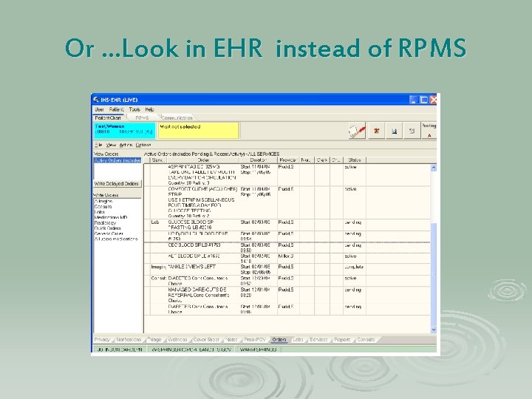This screenshot has width=532, height=399.
Task: Open the Triage tab at the bottom
Action: click(154, 339)
